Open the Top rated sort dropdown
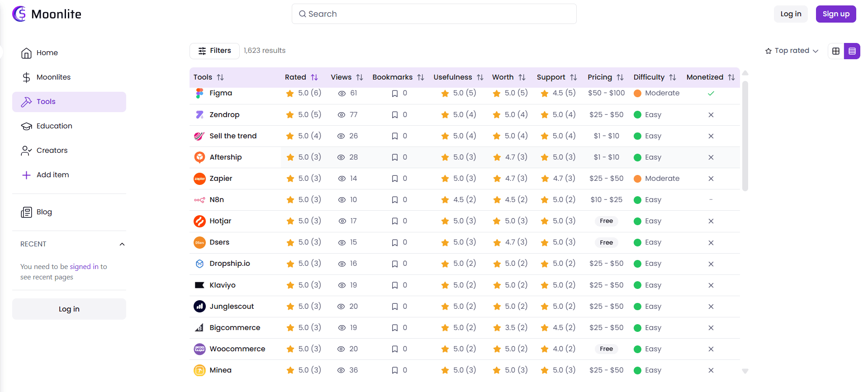The height and width of the screenshot is (392, 868). tap(792, 51)
